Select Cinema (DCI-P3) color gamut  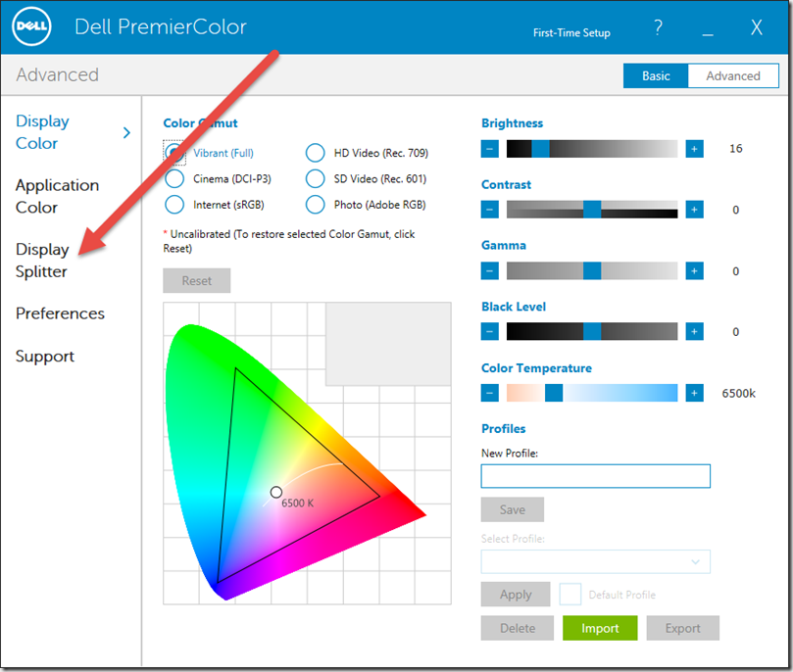(x=174, y=178)
